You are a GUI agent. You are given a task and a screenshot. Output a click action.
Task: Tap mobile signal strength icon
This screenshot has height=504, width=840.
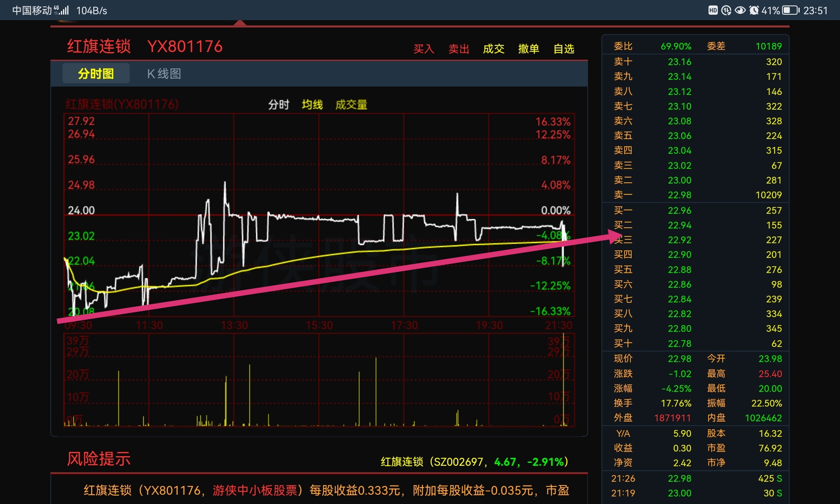pyautogui.click(x=61, y=10)
